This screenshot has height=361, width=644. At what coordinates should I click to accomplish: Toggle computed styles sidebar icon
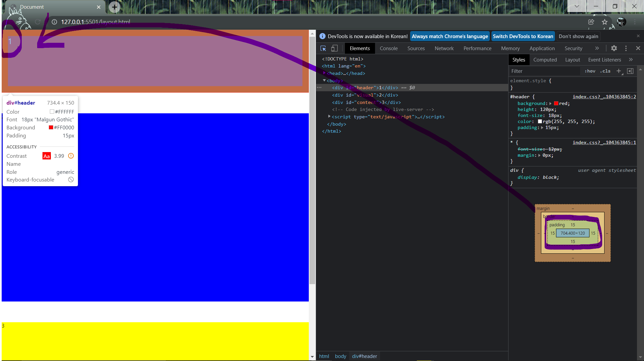coord(630,71)
